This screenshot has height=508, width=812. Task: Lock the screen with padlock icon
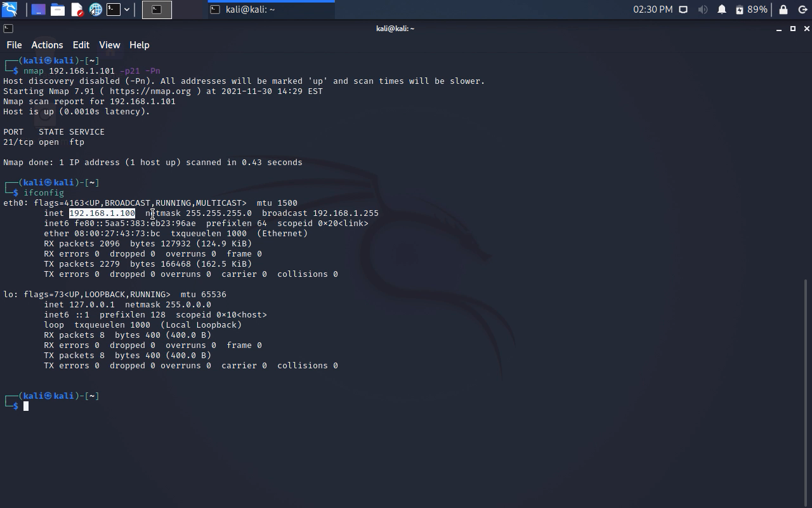tap(783, 10)
